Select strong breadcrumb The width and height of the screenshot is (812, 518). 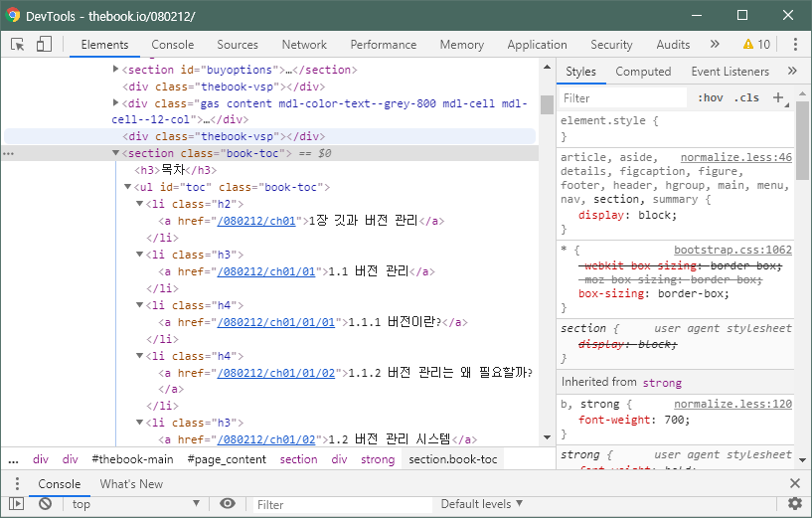(378, 459)
